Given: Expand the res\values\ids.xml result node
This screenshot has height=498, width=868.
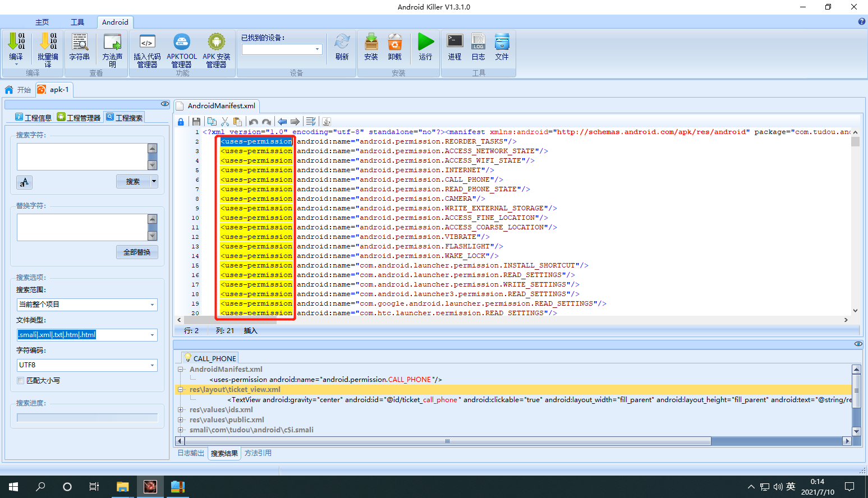Looking at the screenshot, I should point(181,410).
